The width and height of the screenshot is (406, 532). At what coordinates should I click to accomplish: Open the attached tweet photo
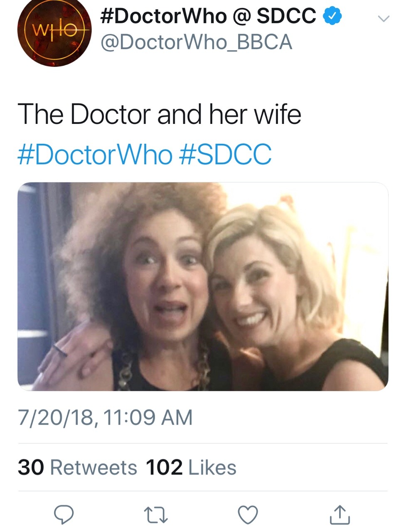pyautogui.click(x=203, y=286)
